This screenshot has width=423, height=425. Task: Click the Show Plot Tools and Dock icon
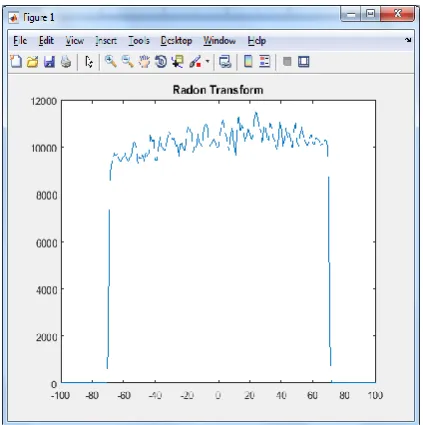[x=304, y=62]
